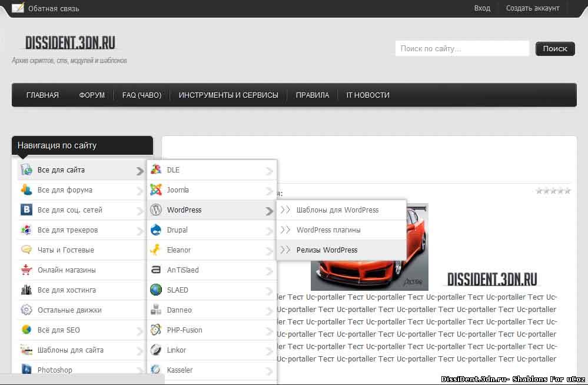The height and width of the screenshot is (385, 588).
Task: Click the gear icon by Остальные движки
Action: point(26,310)
